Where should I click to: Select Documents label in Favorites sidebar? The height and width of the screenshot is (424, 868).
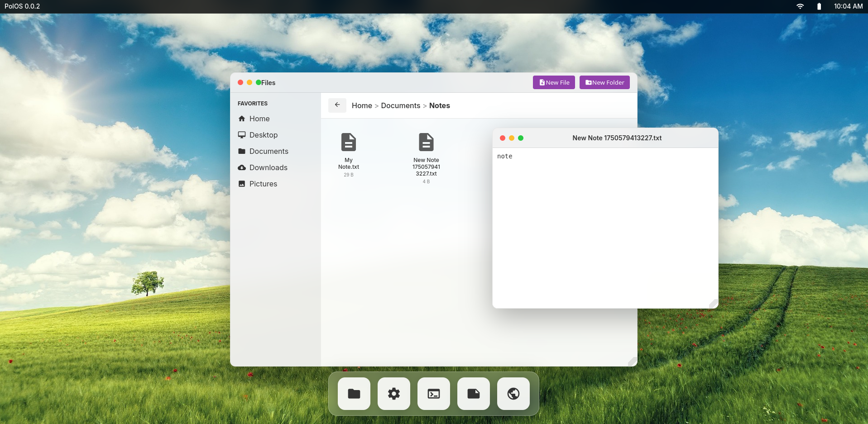click(269, 151)
